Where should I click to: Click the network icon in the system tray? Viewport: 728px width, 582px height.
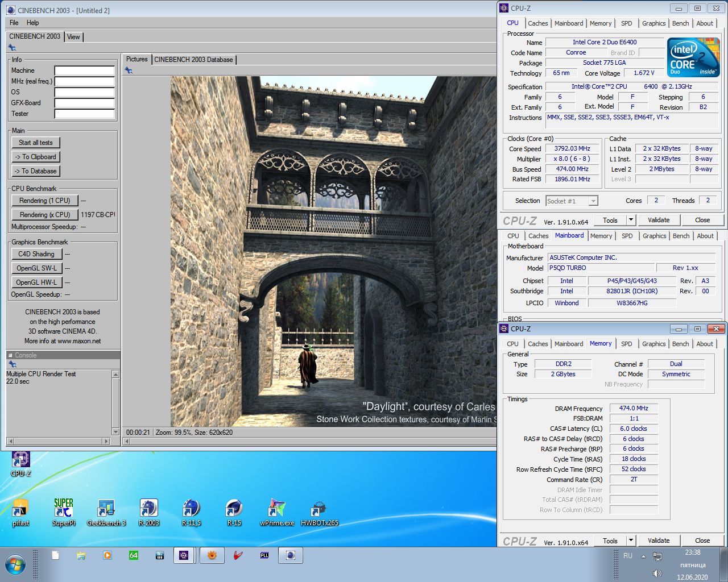(x=657, y=555)
